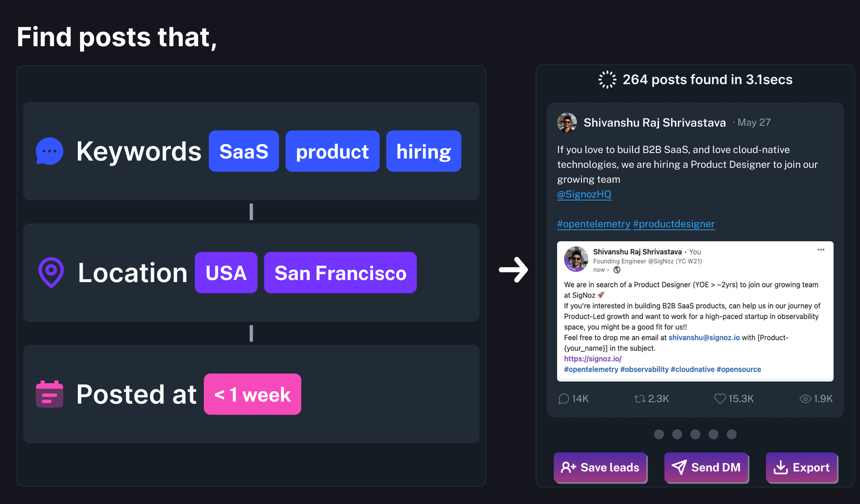Click the views eye icon showing 1.9K
The image size is (860, 504).
tap(805, 399)
